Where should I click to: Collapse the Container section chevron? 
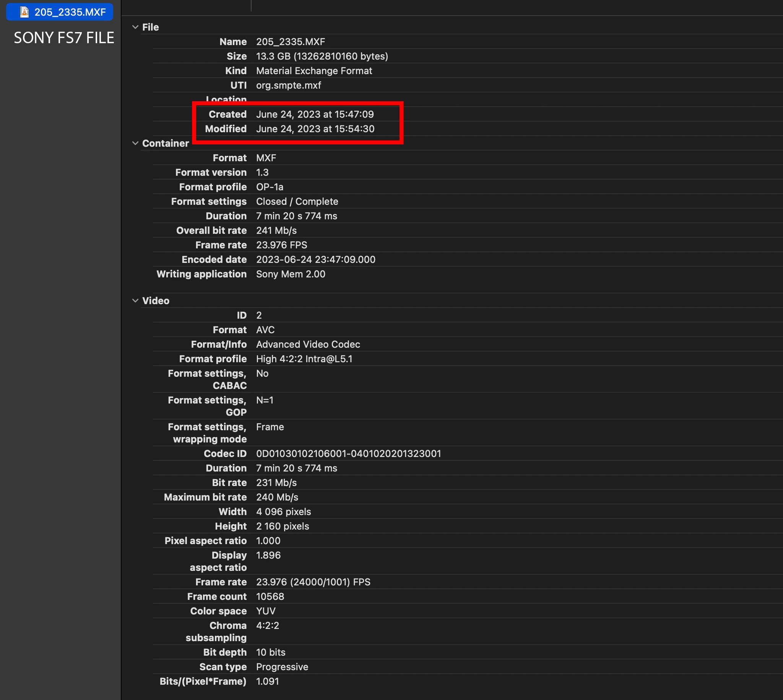(x=135, y=143)
